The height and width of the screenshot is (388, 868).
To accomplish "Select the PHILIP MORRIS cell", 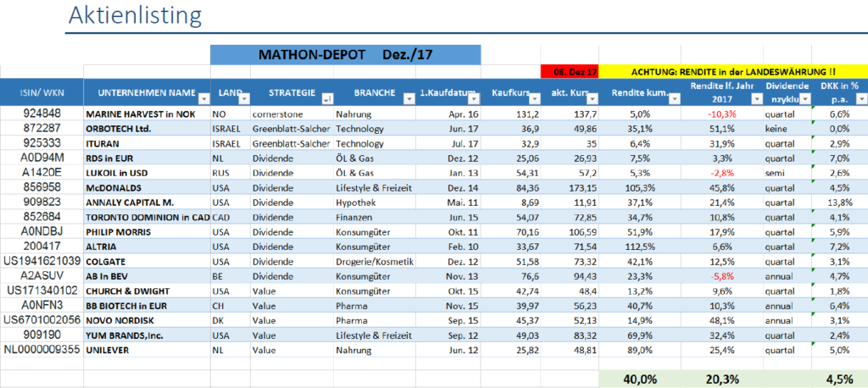I will (x=147, y=231).
